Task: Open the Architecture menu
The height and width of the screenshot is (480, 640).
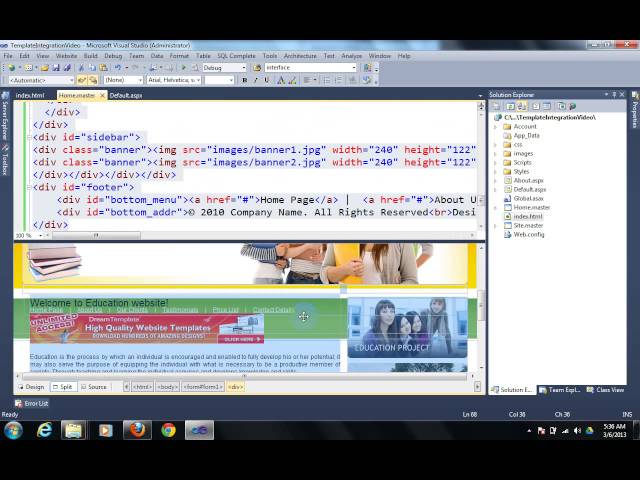Action: pyautogui.click(x=300, y=56)
